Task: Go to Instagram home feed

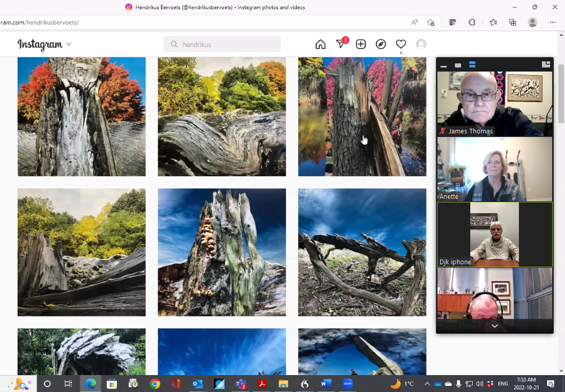Action: (x=320, y=44)
